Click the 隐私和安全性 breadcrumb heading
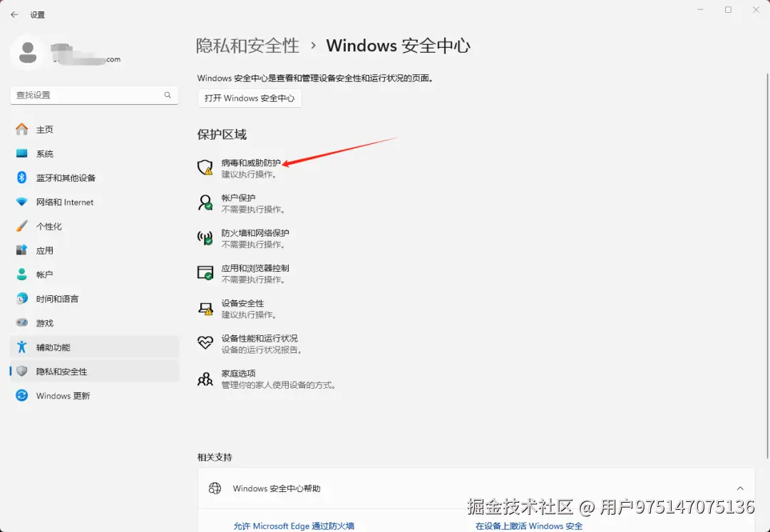 pos(247,46)
